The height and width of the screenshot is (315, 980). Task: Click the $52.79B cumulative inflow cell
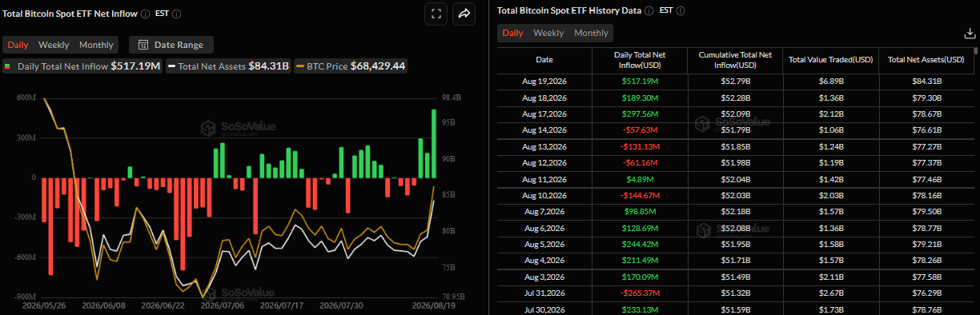(735, 82)
